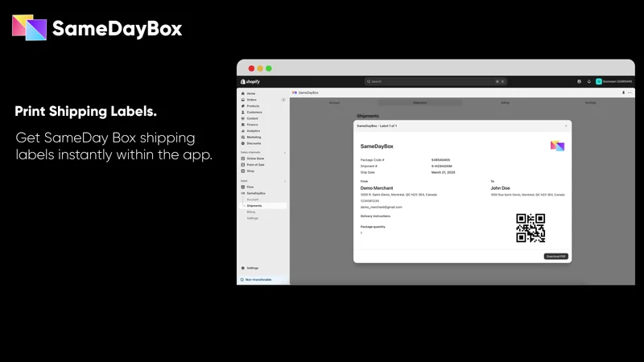The image size is (644, 362).
Task: Open Settings under SameDayBox in sidebar
Action: 253,218
